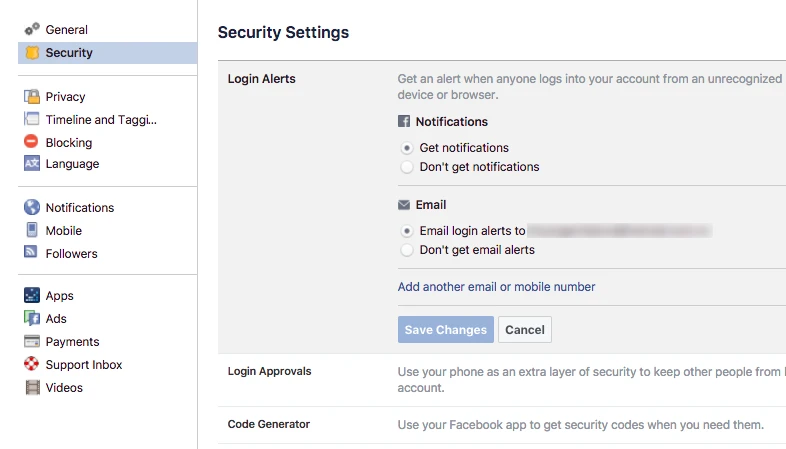Expand the Code Generator section
This screenshot has height=449, width=786.
pyautogui.click(x=269, y=425)
